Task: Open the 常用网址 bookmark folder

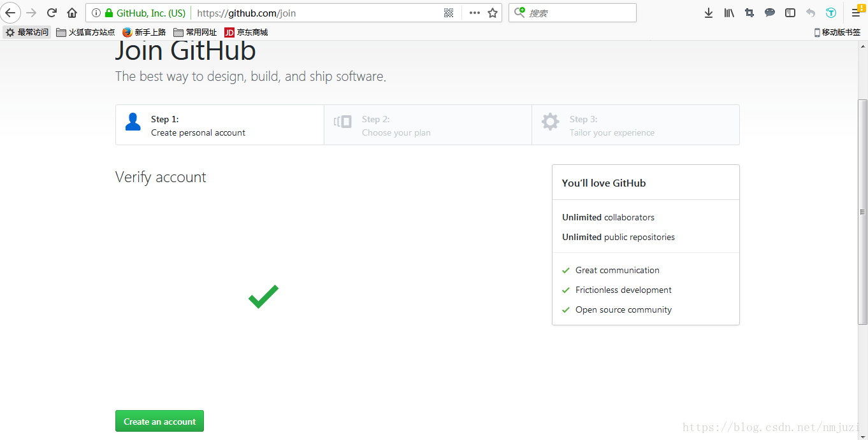Action: point(195,32)
